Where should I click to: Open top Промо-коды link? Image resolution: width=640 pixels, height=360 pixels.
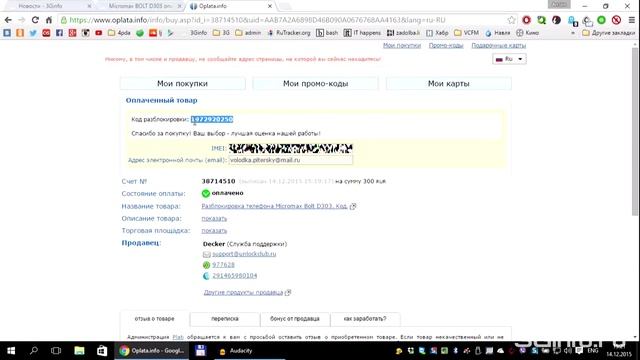click(446, 46)
